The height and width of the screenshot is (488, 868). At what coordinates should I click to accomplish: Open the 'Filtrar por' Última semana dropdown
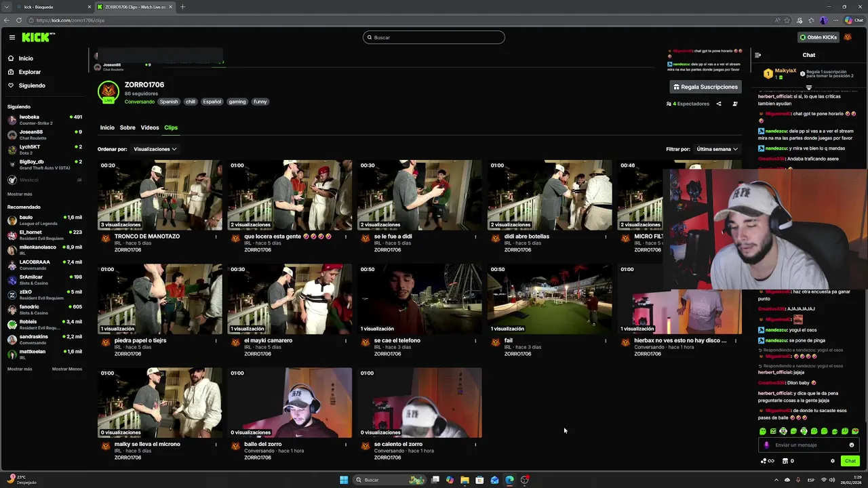717,149
